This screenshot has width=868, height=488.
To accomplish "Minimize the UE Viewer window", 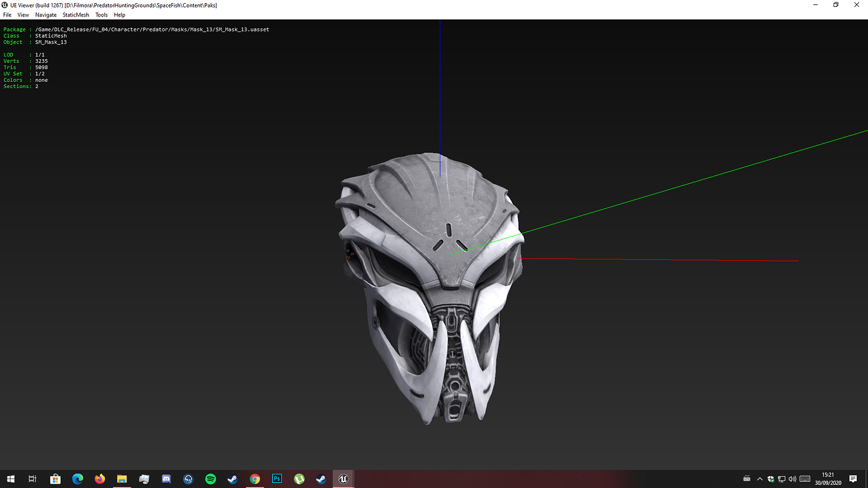I will (816, 5).
